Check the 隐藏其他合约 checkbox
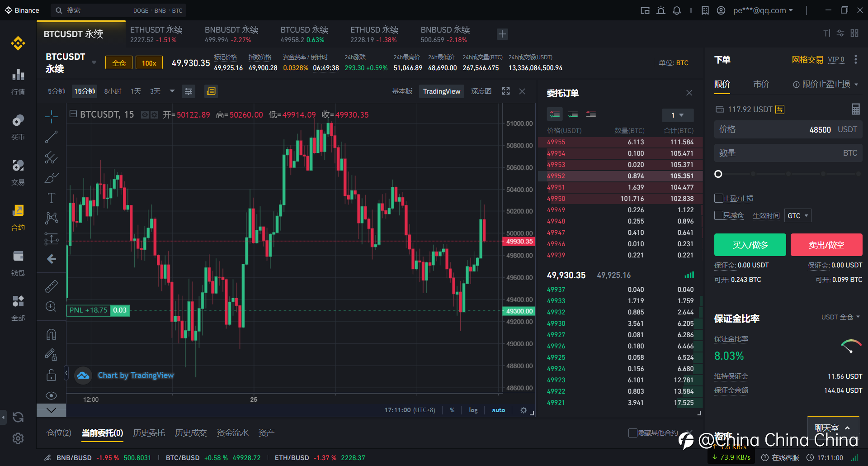The width and height of the screenshot is (868, 466). click(x=632, y=433)
